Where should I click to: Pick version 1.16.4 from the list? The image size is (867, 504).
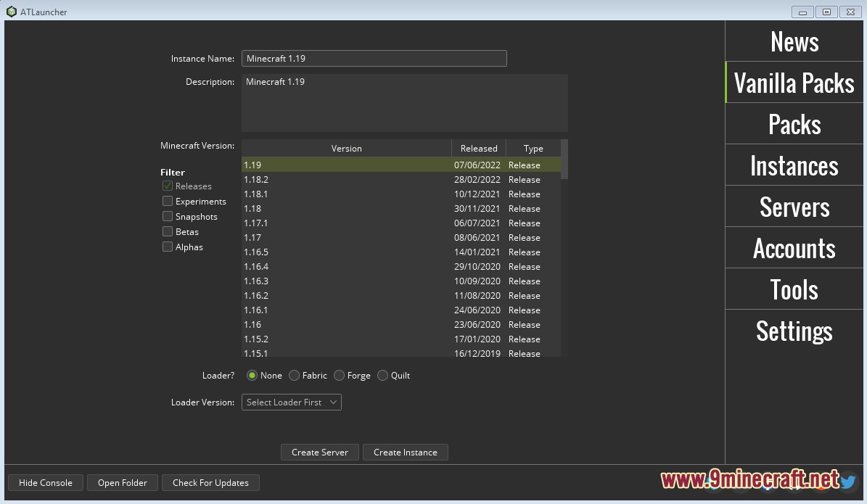[401, 266]
